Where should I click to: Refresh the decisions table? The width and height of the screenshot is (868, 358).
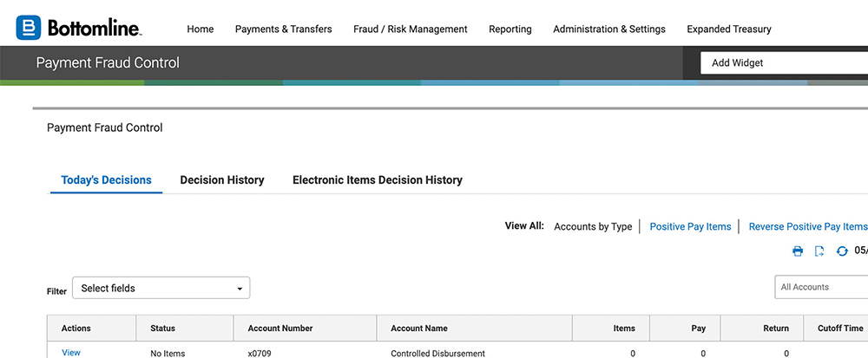click(841, 251)
